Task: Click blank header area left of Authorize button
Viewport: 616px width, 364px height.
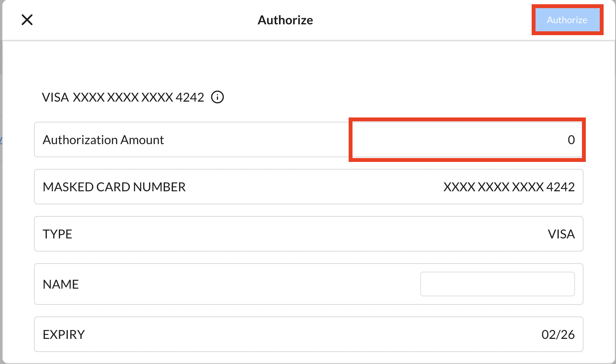Action: pos(426,20)
